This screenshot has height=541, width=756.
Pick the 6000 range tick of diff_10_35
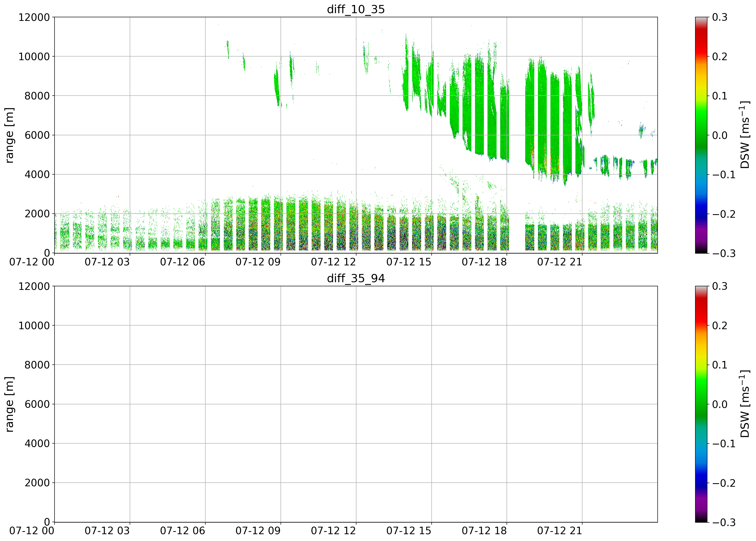tap(37, 135)
